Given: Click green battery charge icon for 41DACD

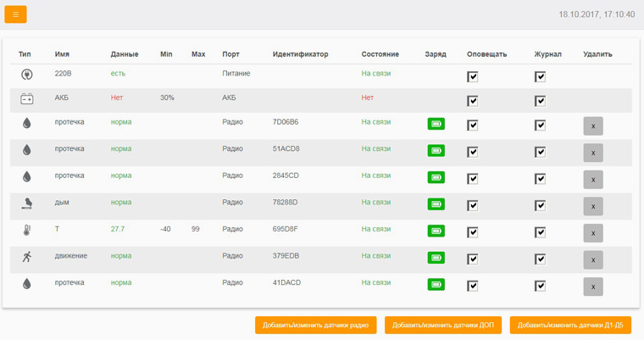Looking at the screenshot, I should [x=436, y=284].
